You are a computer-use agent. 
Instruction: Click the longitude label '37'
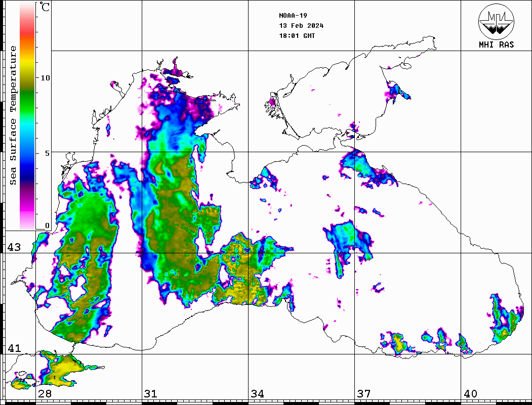(364, 393)
